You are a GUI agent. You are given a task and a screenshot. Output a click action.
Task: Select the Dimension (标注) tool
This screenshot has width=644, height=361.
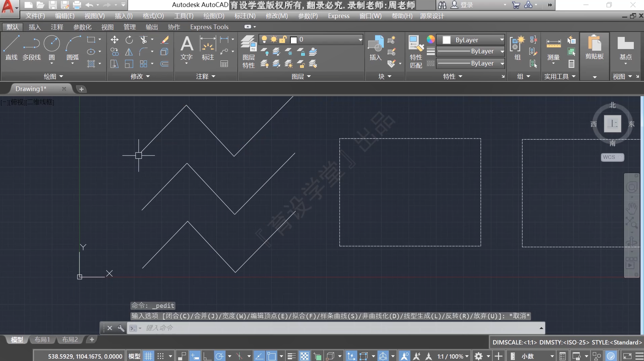coord(208,48)
